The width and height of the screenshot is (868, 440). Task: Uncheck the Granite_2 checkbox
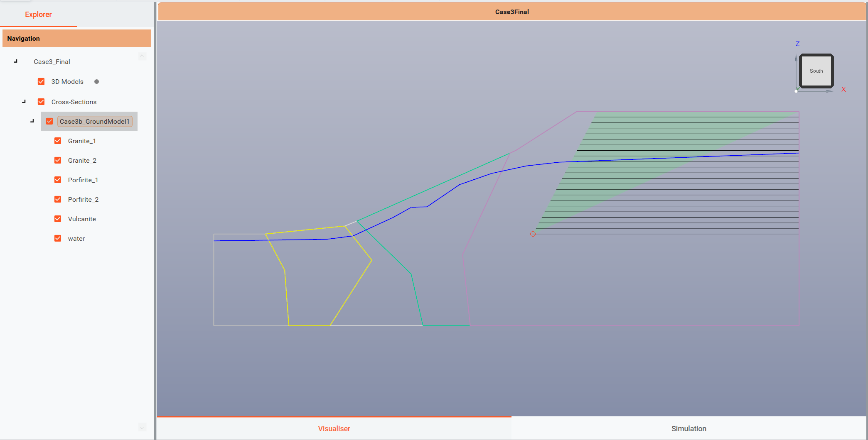(58, 160)
